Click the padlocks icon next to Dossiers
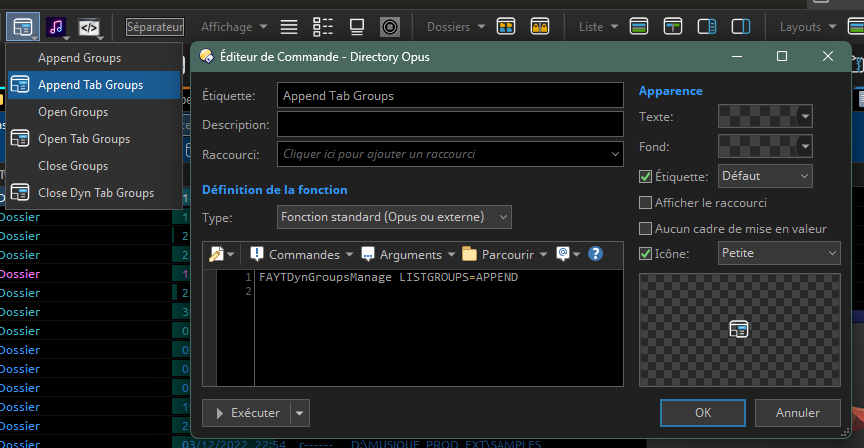Viewport: 864px width, 448px height. 539,26
